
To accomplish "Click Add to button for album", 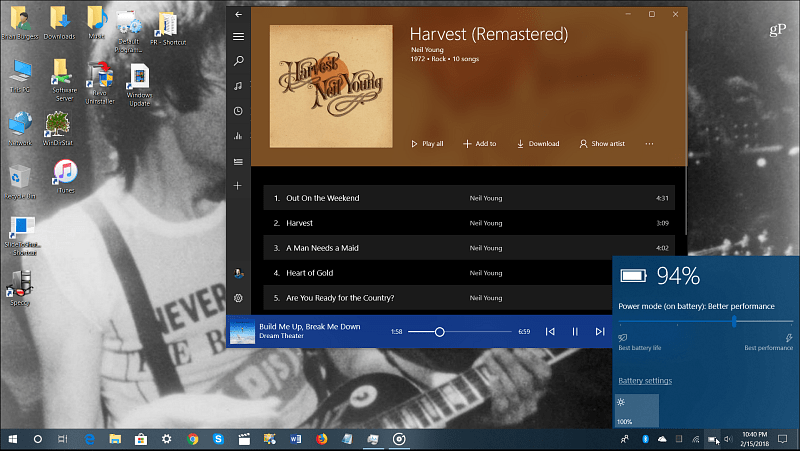I will 480,144.
